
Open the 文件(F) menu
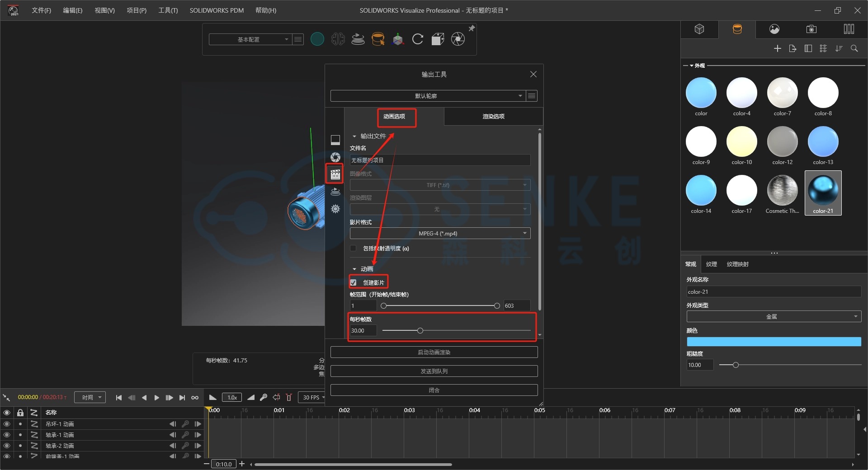point(41,10)
